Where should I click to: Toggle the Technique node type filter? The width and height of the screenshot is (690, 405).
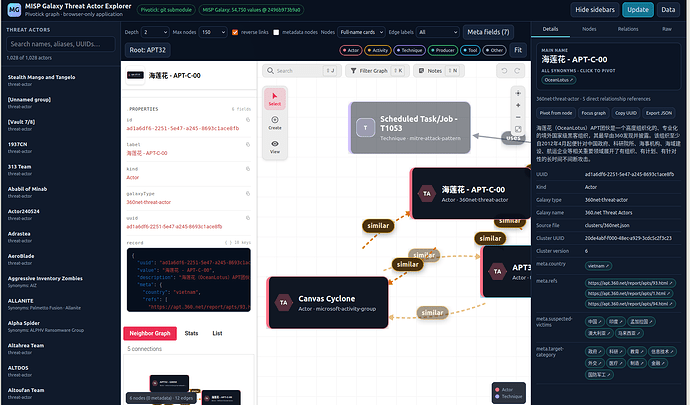tap(409, 50)
